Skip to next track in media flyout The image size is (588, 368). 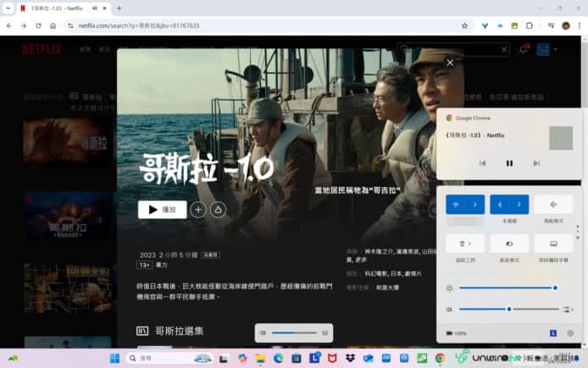coord(536,163)
